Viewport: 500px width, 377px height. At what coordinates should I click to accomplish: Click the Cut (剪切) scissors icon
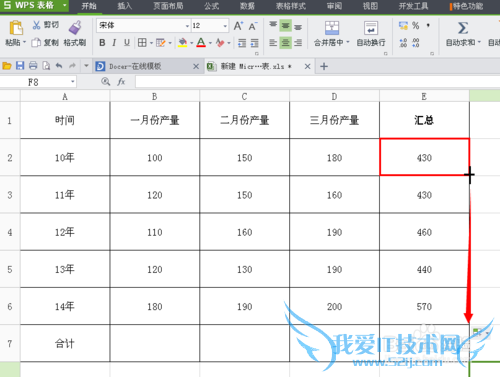pyautogui.click(x=36, y=25)
